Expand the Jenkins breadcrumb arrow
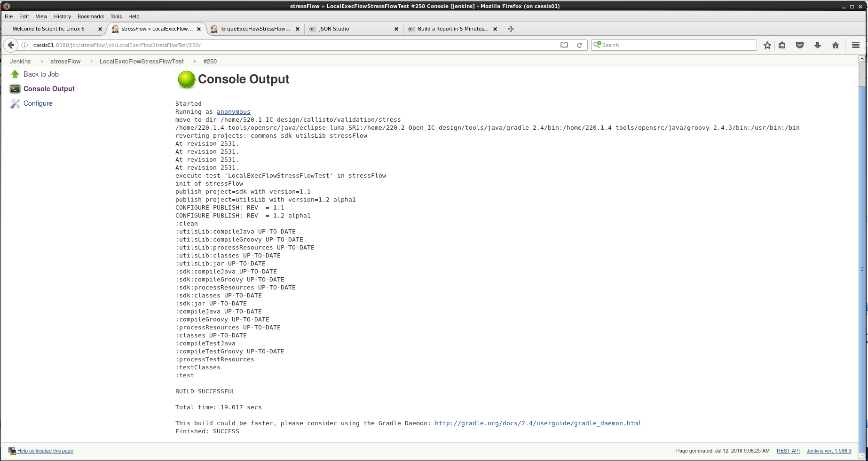Image resolution: width=868 pixels, height=461 pixels. click(42, 62)
